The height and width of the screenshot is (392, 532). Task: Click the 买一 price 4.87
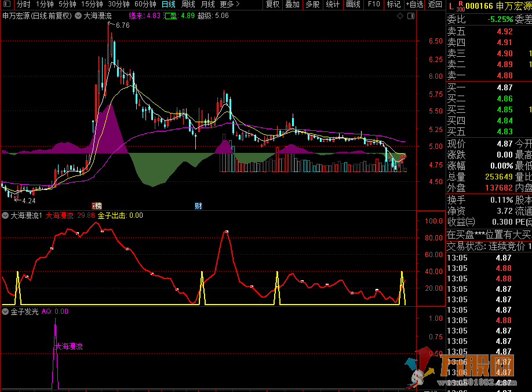[x=505, y=88]
